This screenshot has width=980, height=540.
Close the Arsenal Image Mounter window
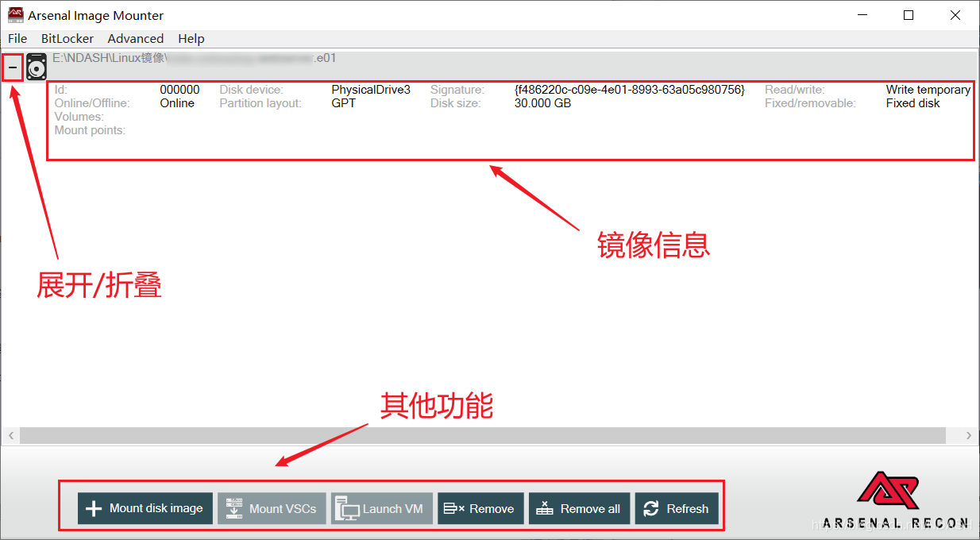point(955,15)
